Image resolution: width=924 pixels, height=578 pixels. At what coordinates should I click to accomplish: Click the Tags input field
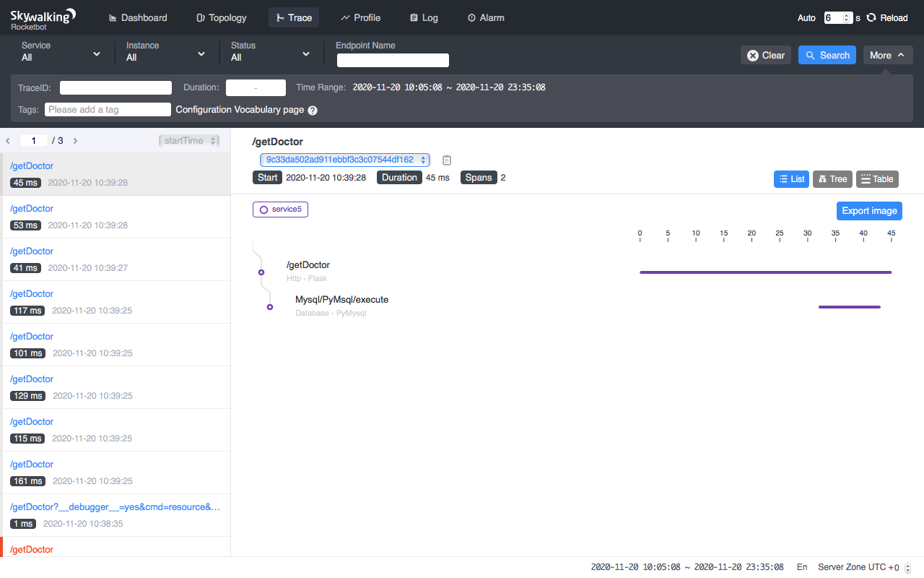pyautogui.click(x=108, y=110)
